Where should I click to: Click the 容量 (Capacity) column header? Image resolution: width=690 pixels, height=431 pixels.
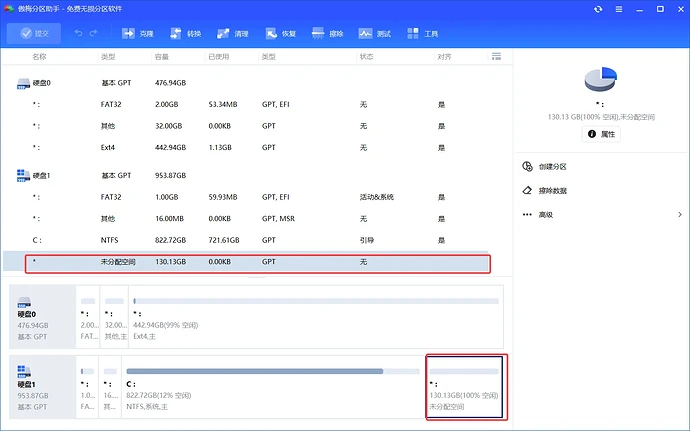[168, 58]
